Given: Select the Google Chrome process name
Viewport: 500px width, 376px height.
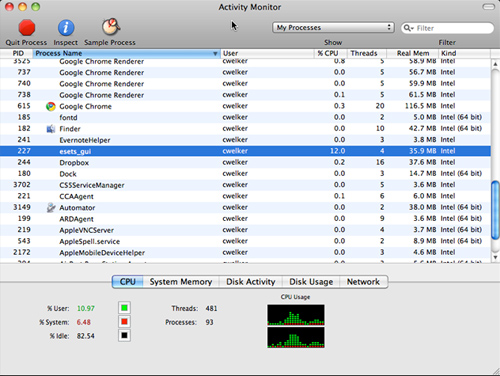Looking at the screenshot, I should coord(85,106).
